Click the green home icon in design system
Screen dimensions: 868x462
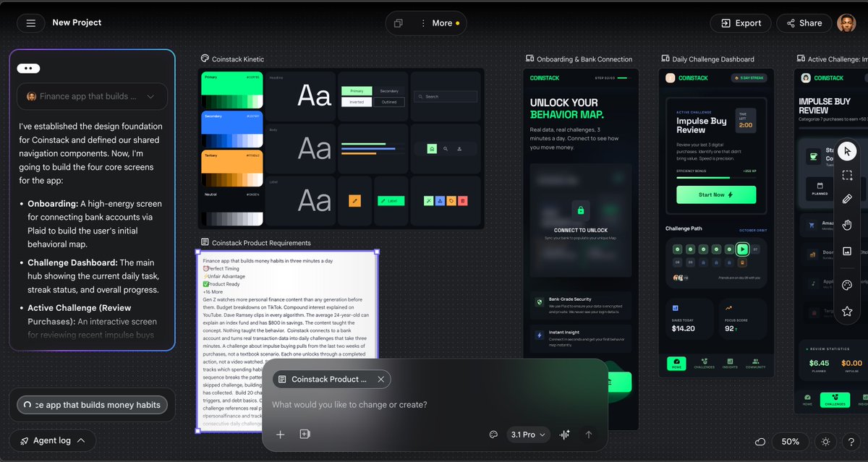pos(432,149)
